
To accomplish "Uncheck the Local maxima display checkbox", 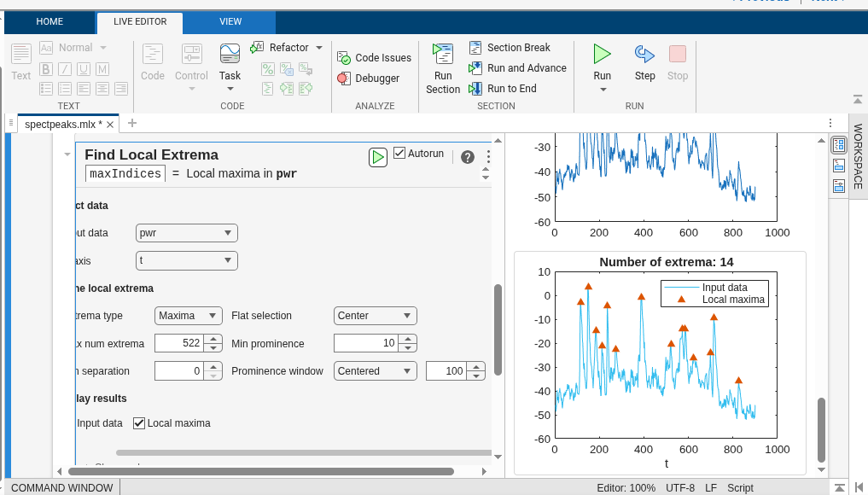I will [140, 423].
